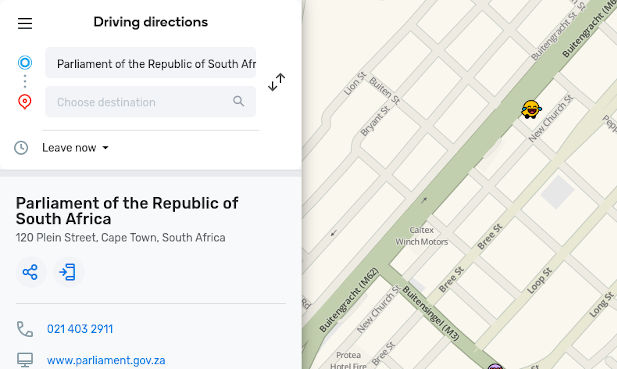617x369 pixels.
Task: Click the Bryant St label on map
Action: [375, 121]
